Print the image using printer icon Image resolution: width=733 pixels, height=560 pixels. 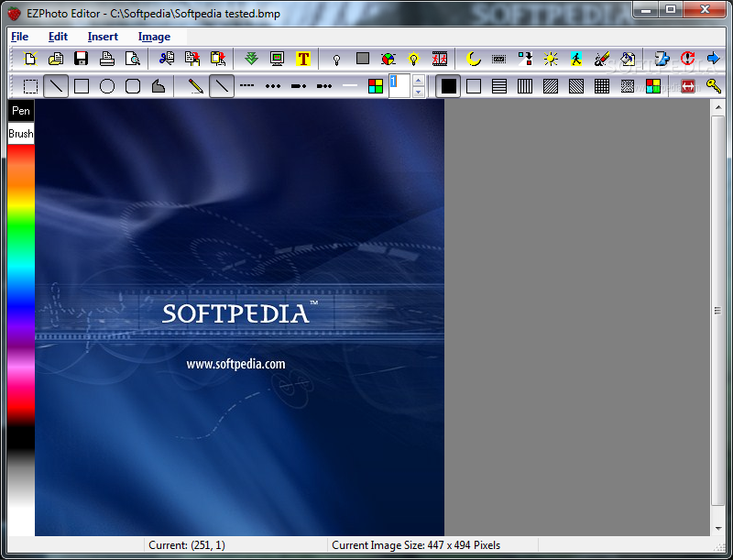point(107,59)
